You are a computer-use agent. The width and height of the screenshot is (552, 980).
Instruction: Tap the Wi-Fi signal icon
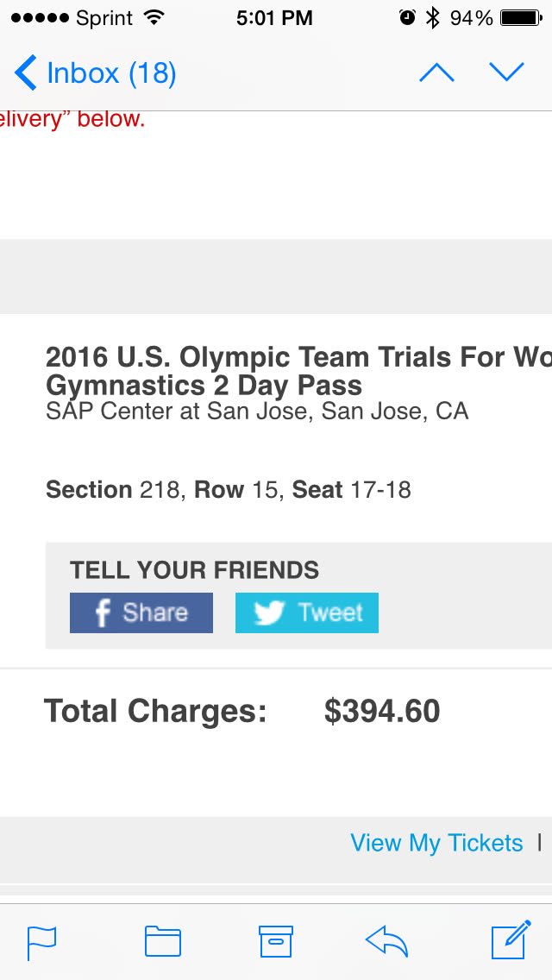point(154,18)
